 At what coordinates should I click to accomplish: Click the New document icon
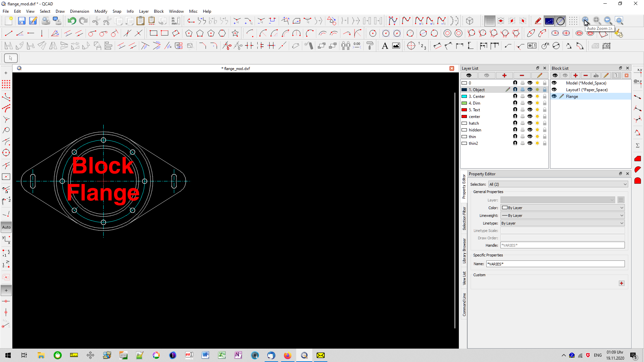coord(9,21)
